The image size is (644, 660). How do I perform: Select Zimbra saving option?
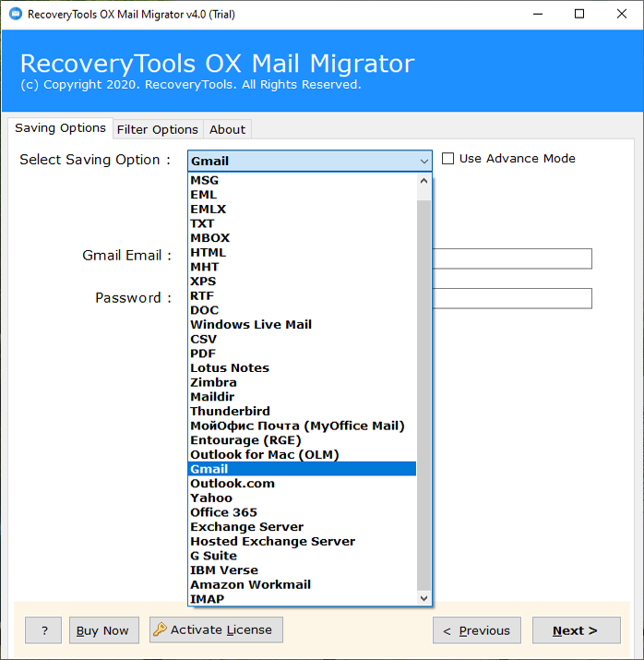click(x=302, y=382)
